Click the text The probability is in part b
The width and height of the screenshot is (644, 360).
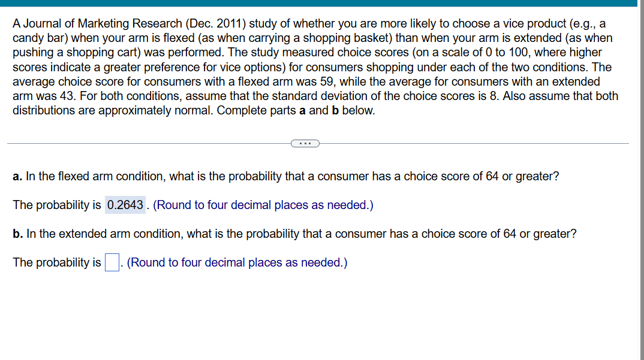[56, 262]
